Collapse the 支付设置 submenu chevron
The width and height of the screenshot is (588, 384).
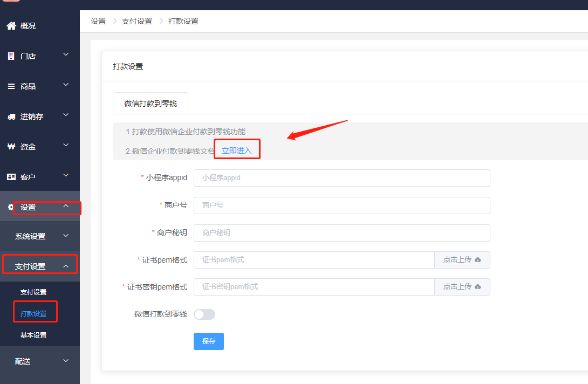click(66, 266)
